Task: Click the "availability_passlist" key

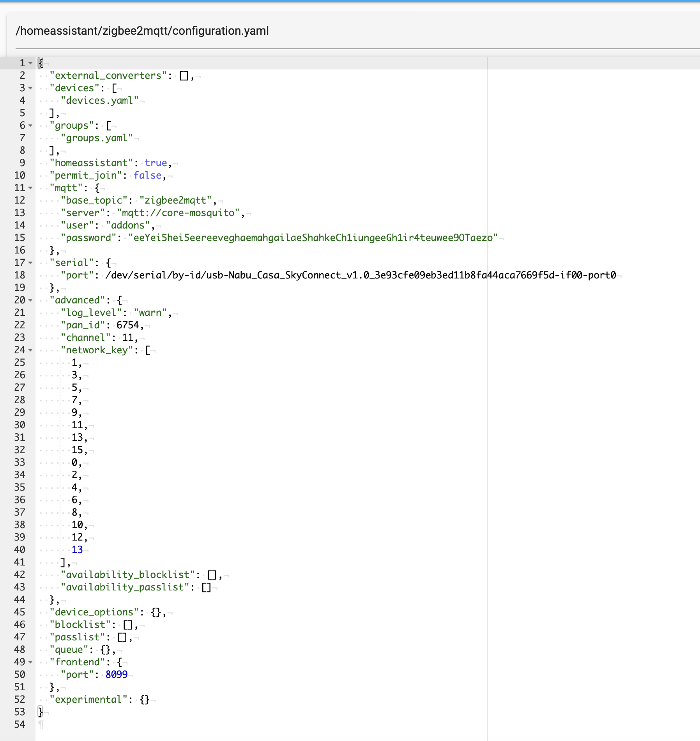Action: [x=125, y=587]
